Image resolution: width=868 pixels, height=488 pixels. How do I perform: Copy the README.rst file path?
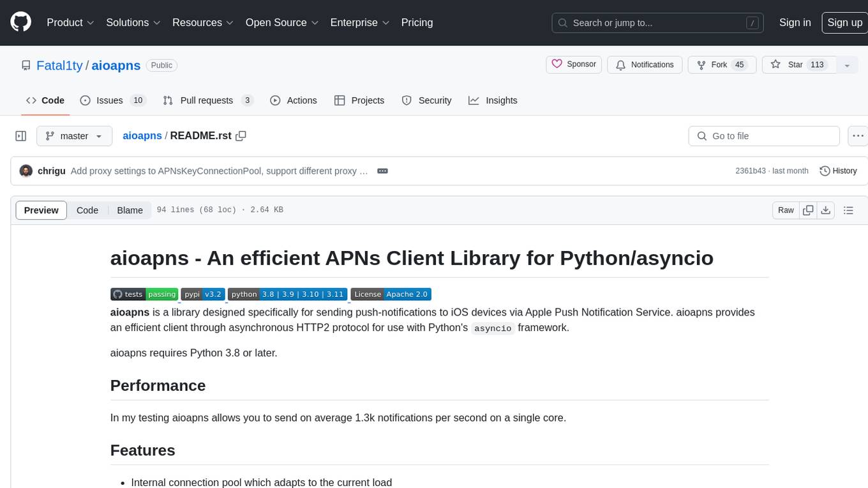tap(241, 136)
